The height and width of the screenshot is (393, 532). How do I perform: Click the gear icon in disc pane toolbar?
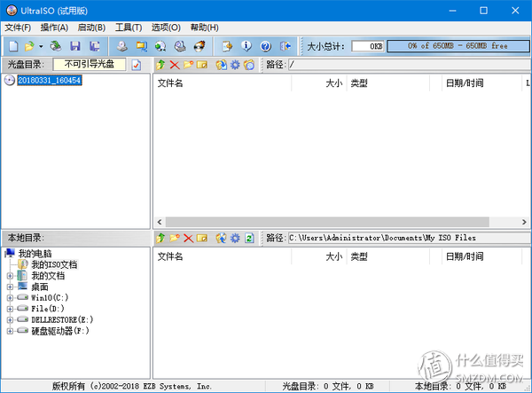pyautogui.click(x=235, y=65)
